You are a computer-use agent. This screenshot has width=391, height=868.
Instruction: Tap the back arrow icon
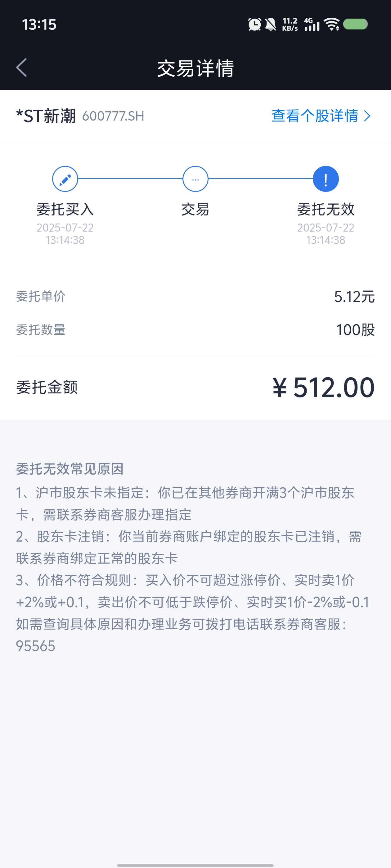21,67
